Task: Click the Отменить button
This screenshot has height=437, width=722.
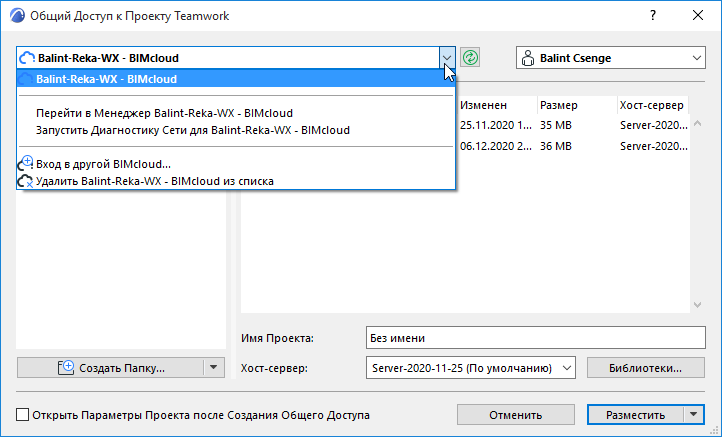Action: pyautogui.click(x=516, y=415)
